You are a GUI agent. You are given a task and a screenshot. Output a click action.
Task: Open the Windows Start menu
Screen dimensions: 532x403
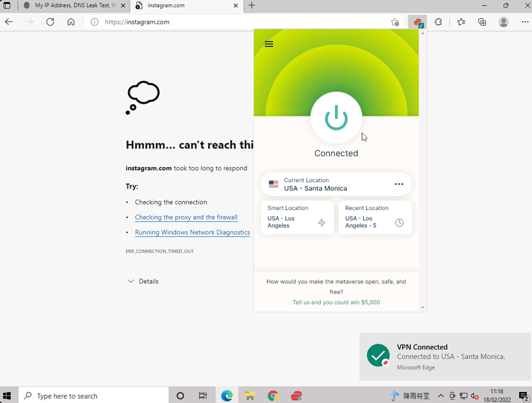point(7,396)
